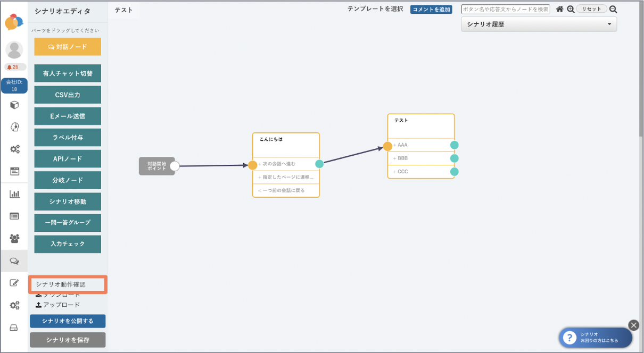Viewport: 644px width, 353px height.
Task: Open the users group icon in sidebar
Action: (15, 238)
